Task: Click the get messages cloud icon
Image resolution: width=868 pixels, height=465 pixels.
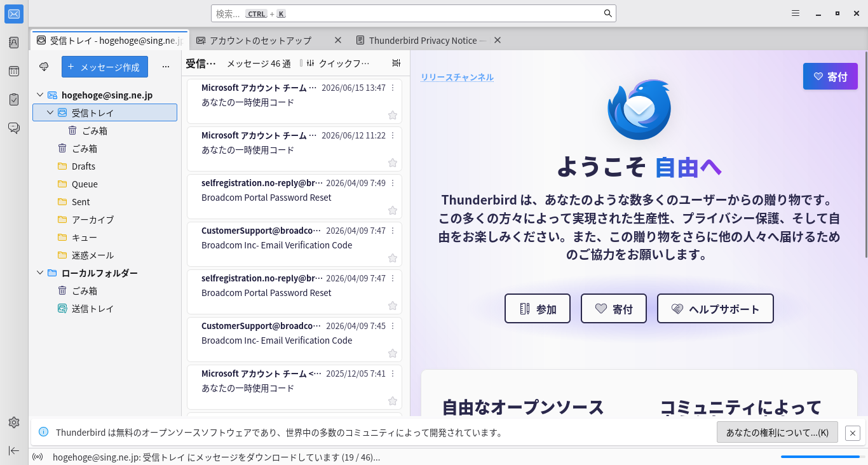Action: click(44, 67)
